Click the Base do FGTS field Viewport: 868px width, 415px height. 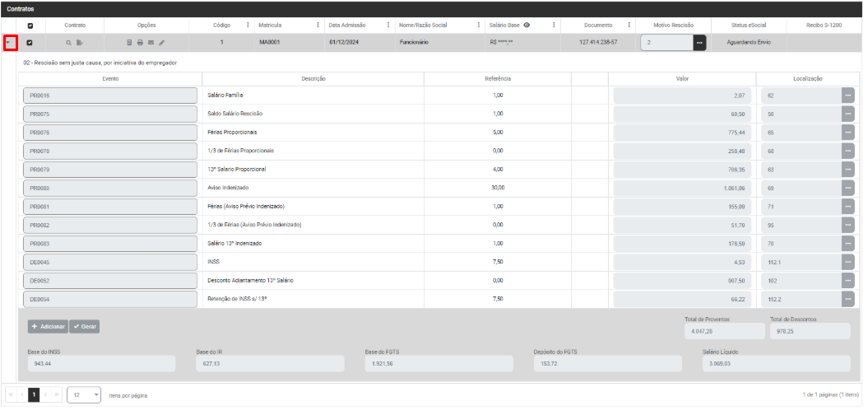(x=439, y=363)
